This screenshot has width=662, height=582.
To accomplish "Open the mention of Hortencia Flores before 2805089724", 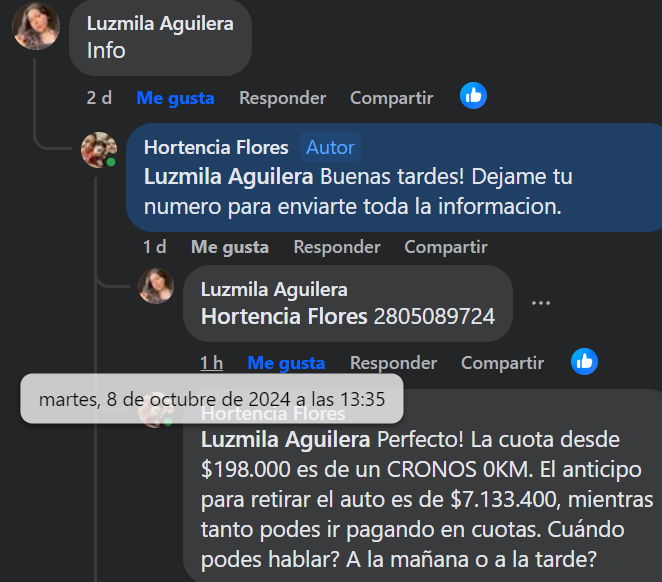I will click(x=284, y=316).
